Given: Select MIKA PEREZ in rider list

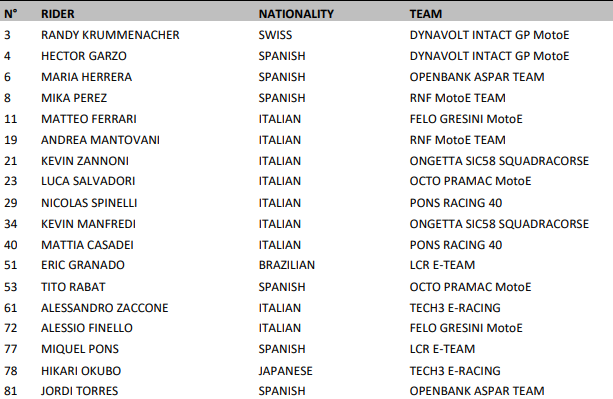Looking at the screenshot, I should 74,98.
